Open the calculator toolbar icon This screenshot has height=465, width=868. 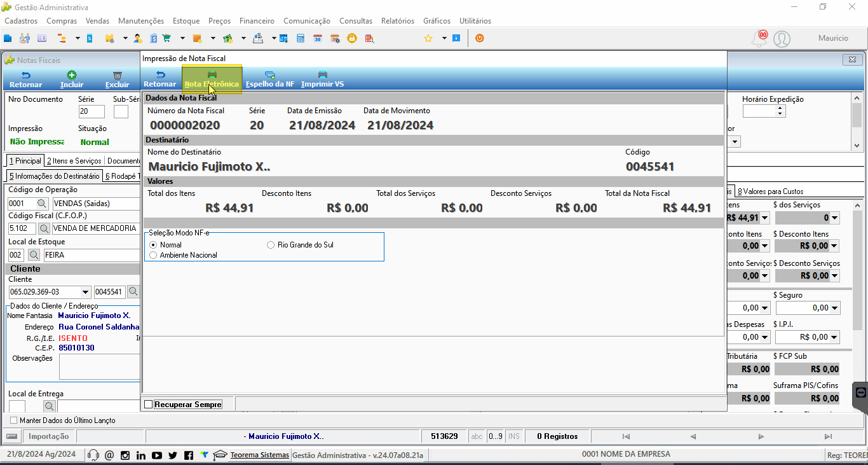(x=301, y=38)
